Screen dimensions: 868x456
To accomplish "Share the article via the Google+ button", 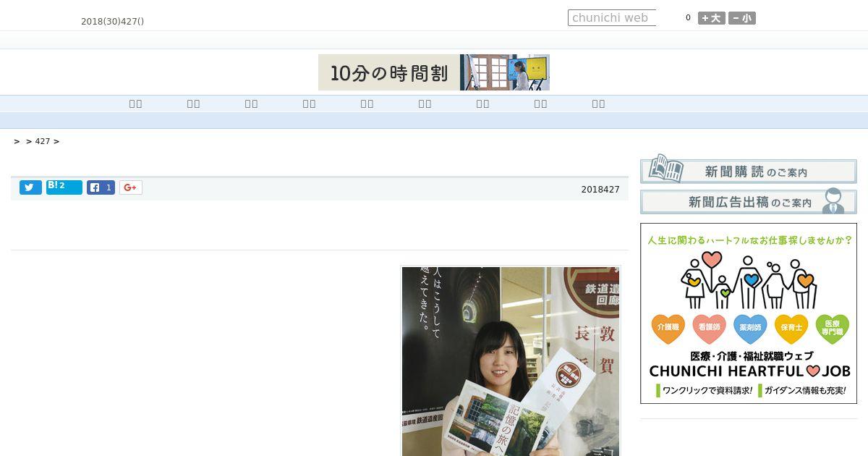I will [131, 187].
